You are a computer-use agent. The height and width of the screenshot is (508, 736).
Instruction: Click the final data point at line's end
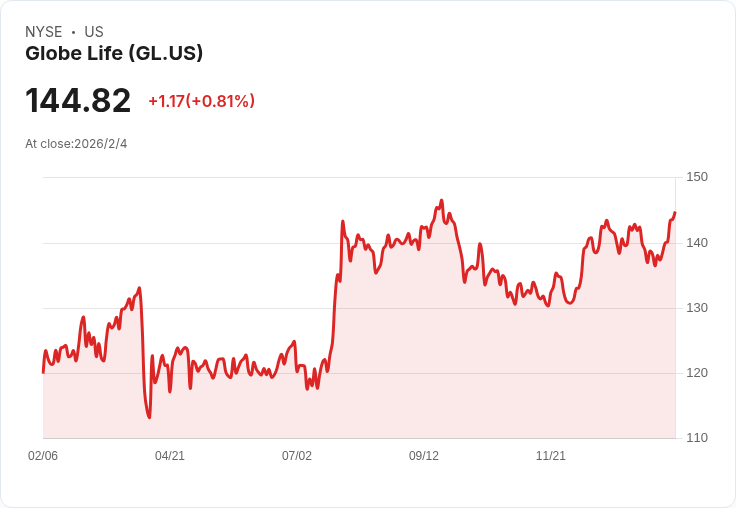pos(675,213)
